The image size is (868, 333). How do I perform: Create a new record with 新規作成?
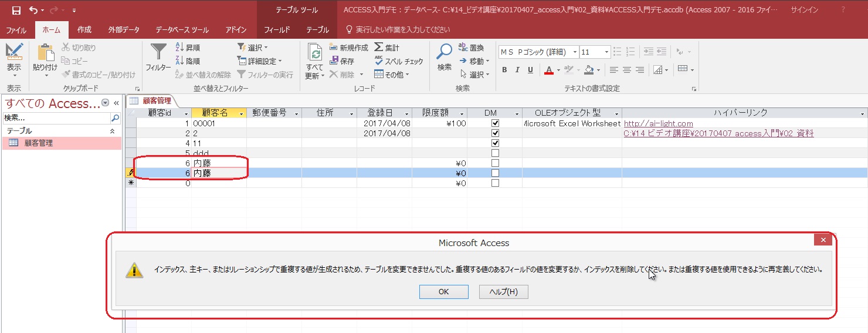click(348, 48)
